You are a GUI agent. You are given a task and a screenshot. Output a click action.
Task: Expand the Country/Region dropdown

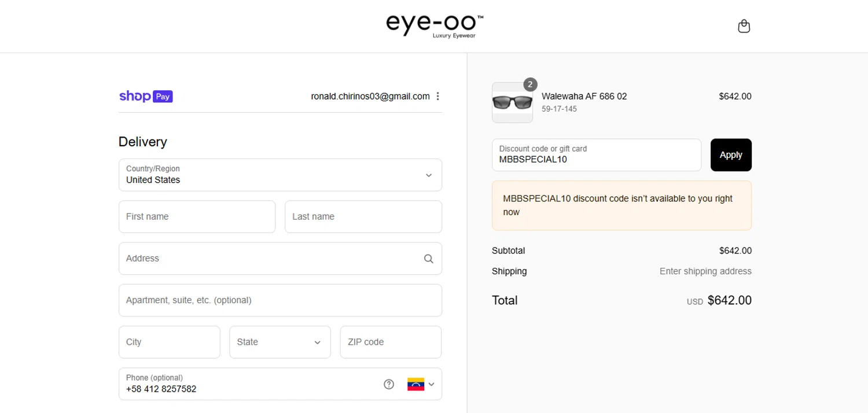[280, 175]
